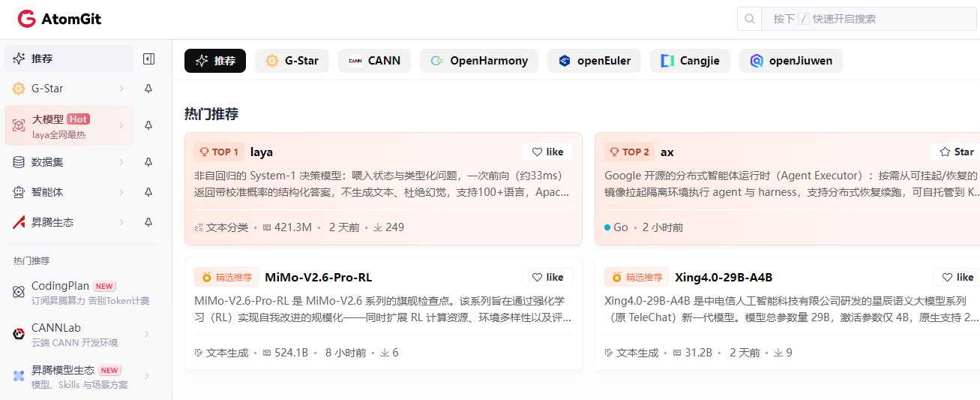Screen dimensions: 980x400
Task: Expand the 大模型 sidebar chevron
Action: point(121,125)
